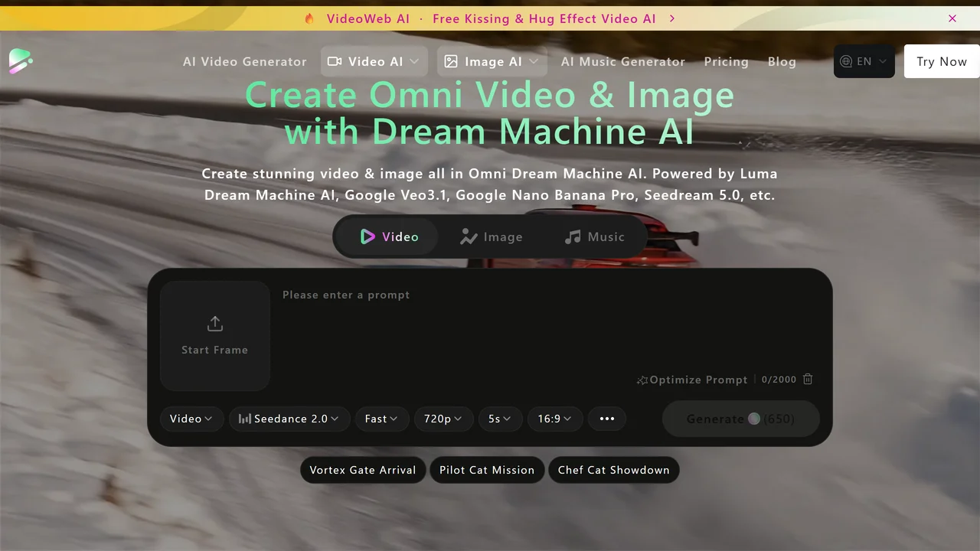
Task: Open the EN language selector
Action: 864,61
